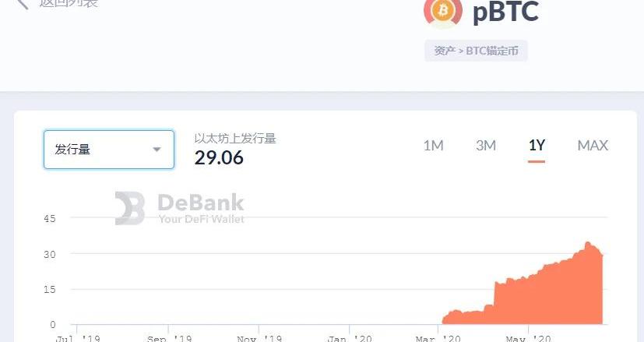This screenshot has height=342, width=644.
Task: Click the May '20 axis label
Action: [x=529, y=338]
